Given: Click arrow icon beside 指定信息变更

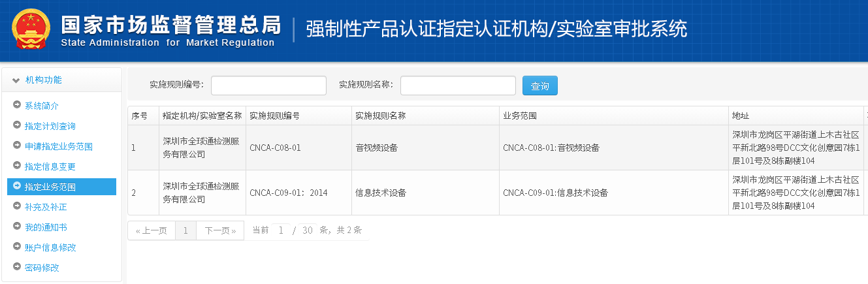Looking at the screenshot, I should pos(17,166).
